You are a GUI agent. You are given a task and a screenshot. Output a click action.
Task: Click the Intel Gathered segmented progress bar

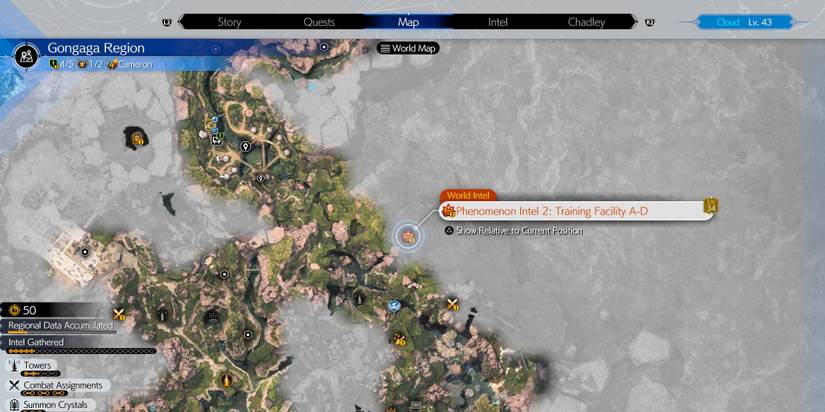82,350
